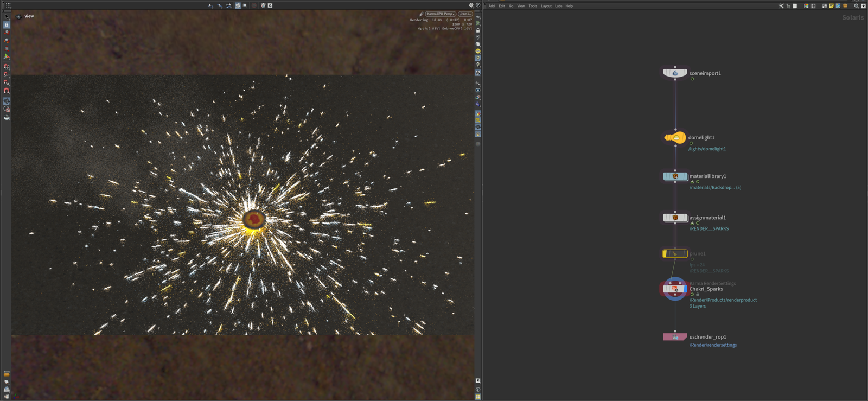Click the magnifier search icon in network editor

(x=857, y=6)
